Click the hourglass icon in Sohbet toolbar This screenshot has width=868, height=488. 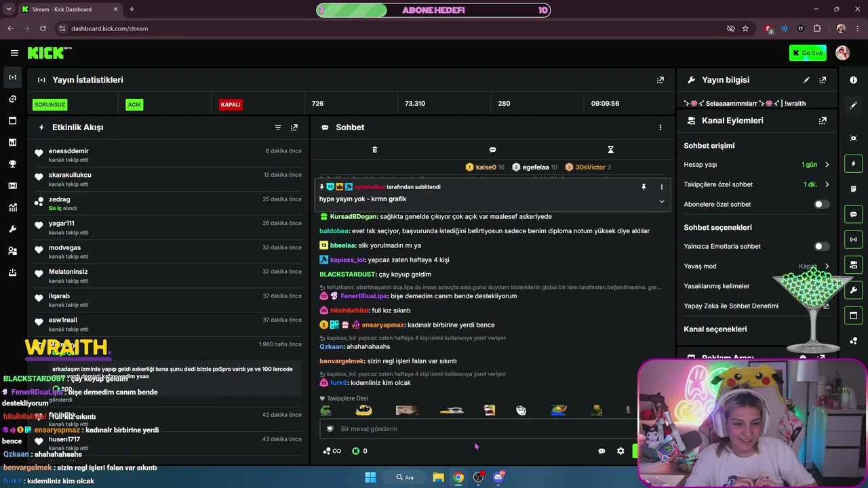point(610,150)
